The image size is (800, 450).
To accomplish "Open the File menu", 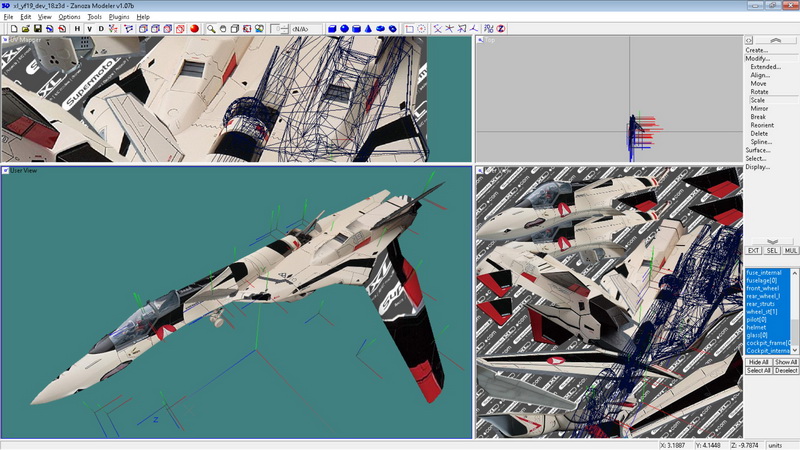I will [9, 17].
